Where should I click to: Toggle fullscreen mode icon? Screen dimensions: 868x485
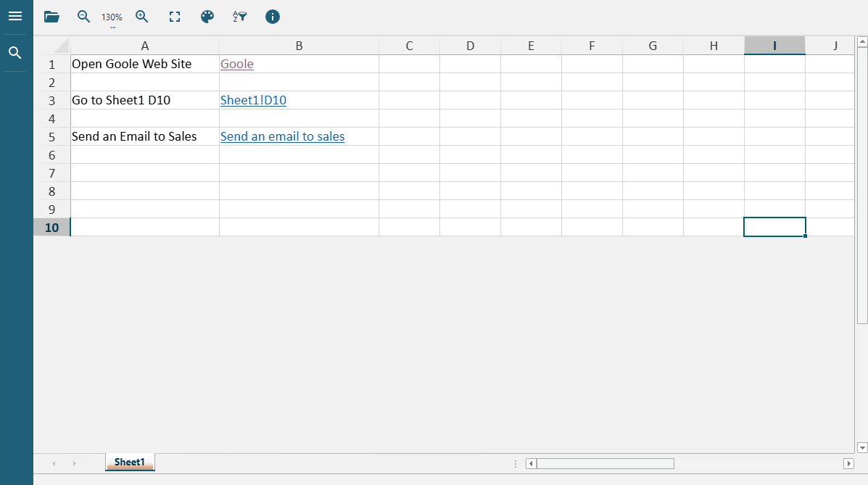click(175, 17)
